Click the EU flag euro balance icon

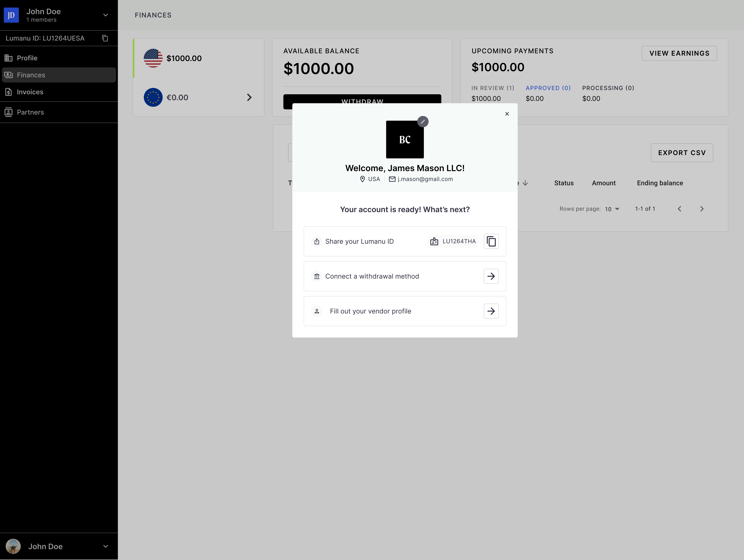pyautogui.click(x=153, y=98)
